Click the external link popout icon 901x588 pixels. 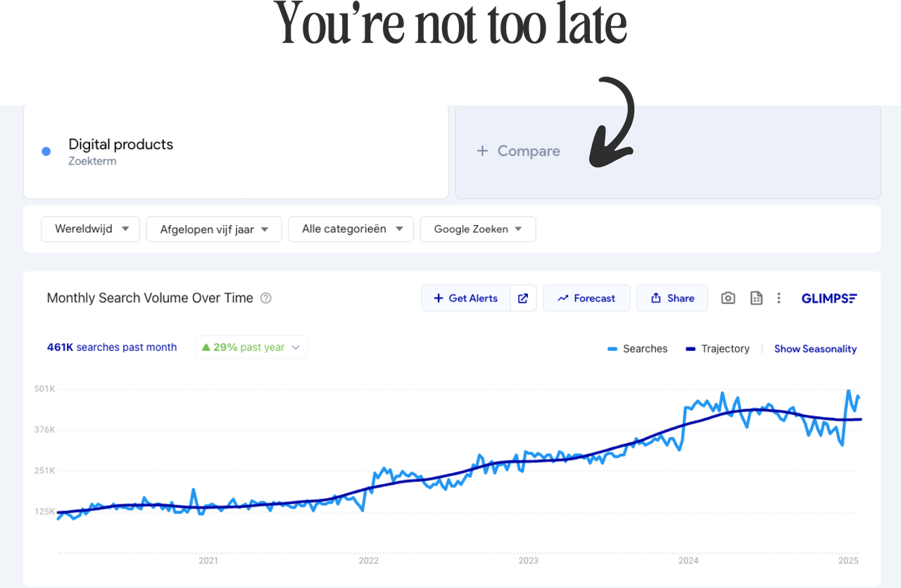pos(523,298)
